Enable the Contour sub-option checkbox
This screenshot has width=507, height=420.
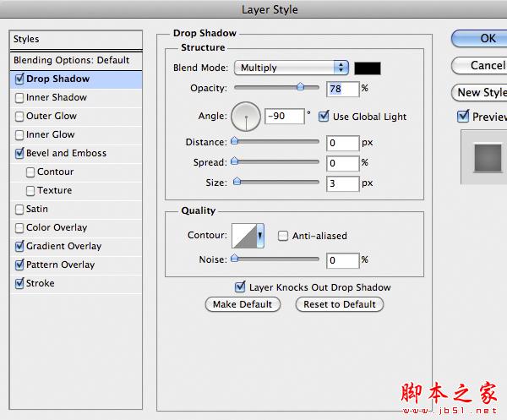(30, 172)
